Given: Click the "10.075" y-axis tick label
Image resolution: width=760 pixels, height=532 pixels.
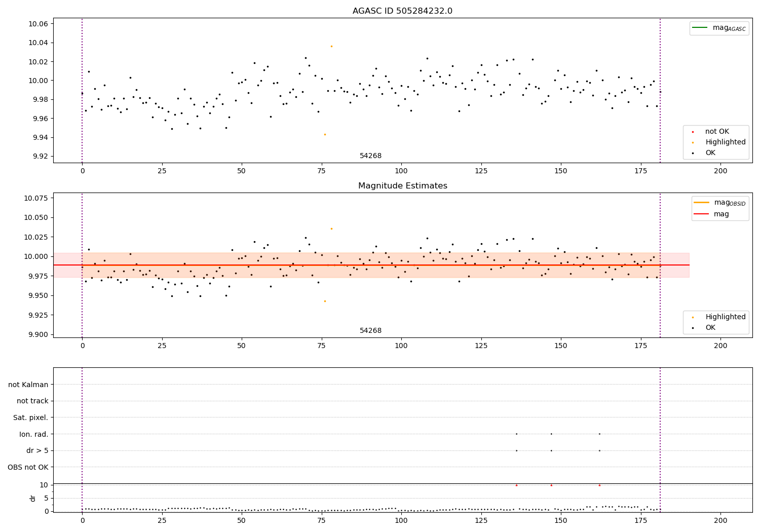Looking at the screenshot, I should tap(36, 198).
